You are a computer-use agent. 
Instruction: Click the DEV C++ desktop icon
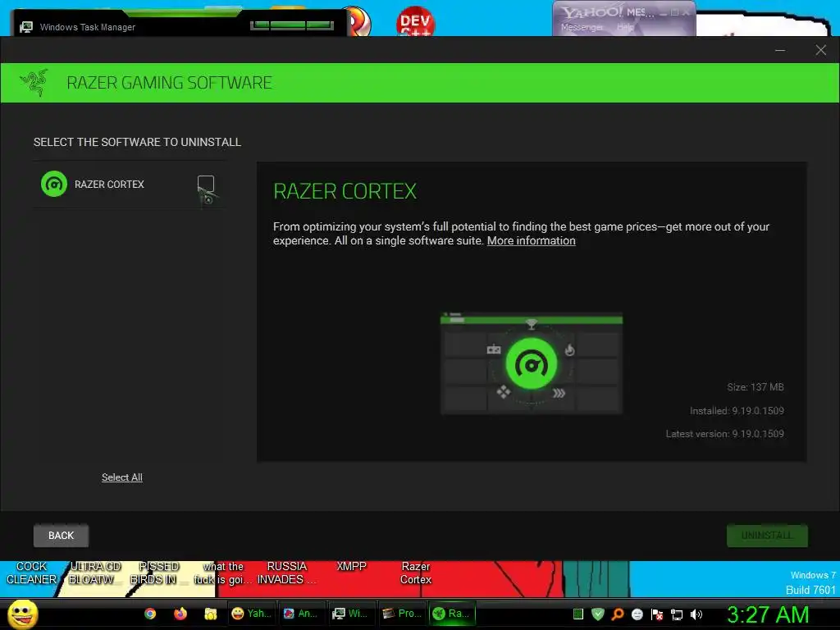415,21
